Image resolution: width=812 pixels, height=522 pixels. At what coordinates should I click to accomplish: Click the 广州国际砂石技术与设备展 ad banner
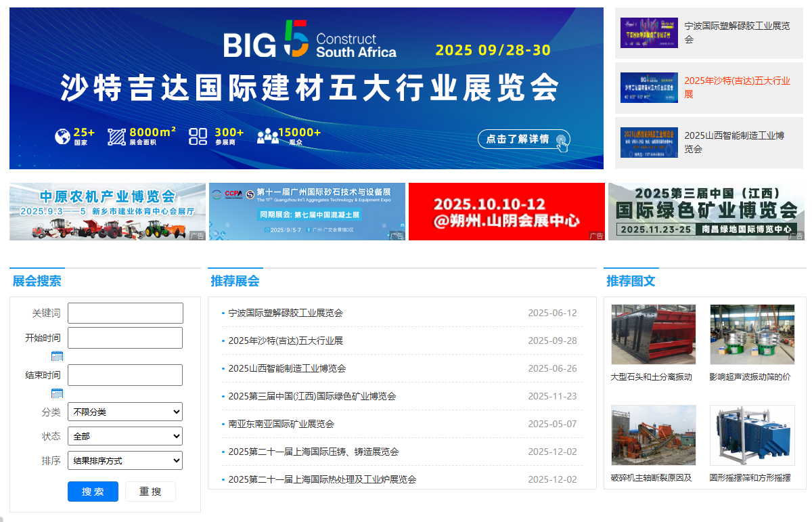pos(307,211)
